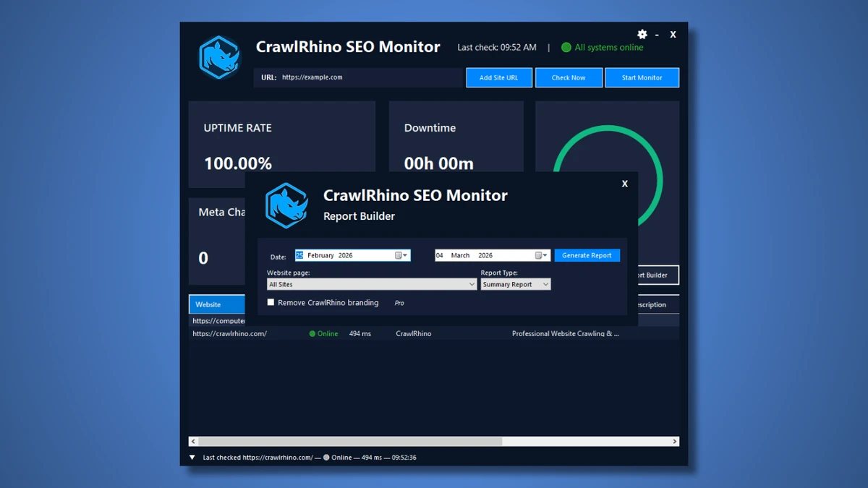Open settings via the gear icon
Image resolution: width=868 pixels, height=488 pixels.
(x=642, y=34)
